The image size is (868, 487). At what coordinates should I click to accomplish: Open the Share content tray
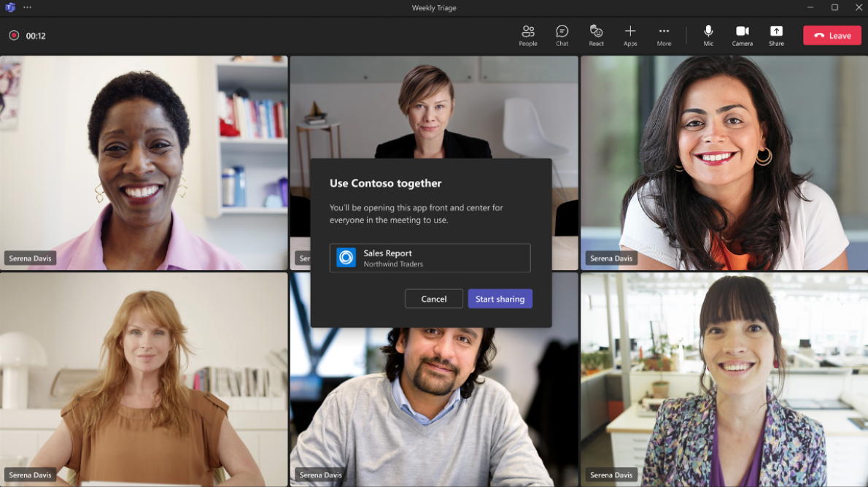(x=776, y=35)
